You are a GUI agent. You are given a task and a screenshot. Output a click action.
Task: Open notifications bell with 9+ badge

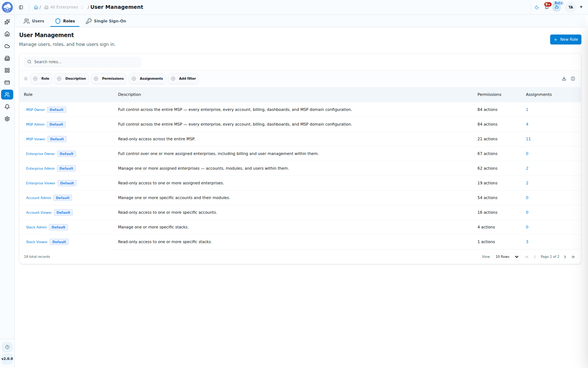(x=547, y=7)
